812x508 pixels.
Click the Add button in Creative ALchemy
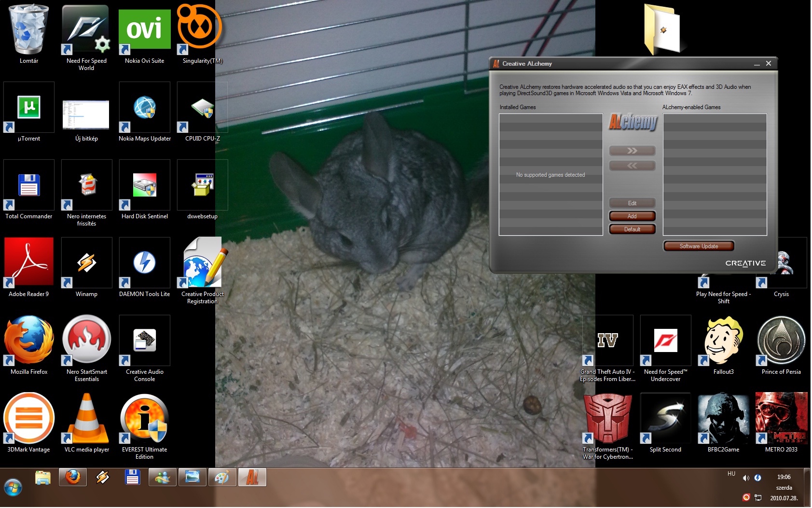pos(632,216)
